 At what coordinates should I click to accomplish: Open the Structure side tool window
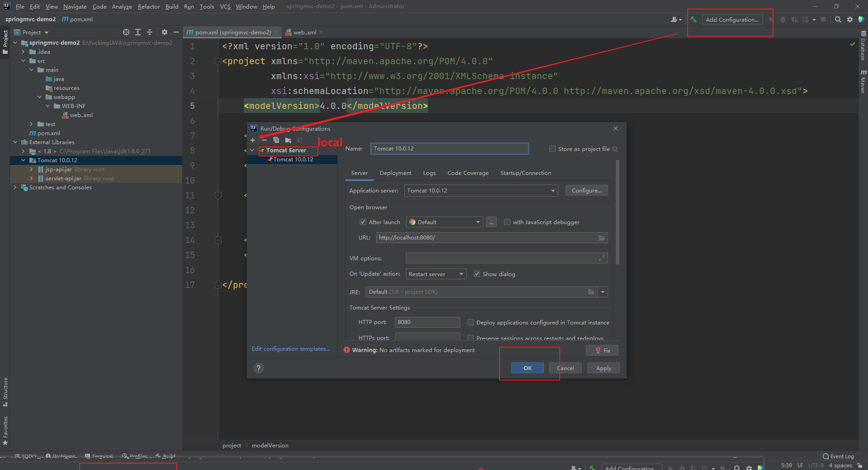pyautogui.click(x=5, y=391)
